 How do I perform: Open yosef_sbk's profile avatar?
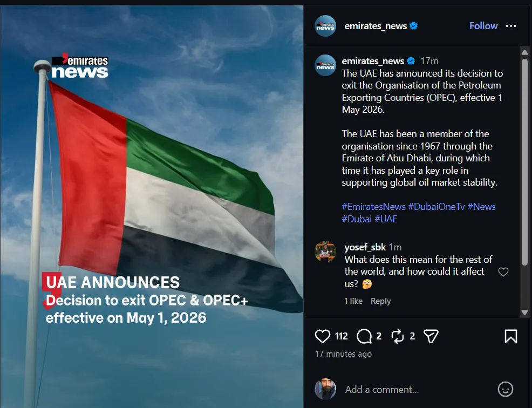point(325,251)
